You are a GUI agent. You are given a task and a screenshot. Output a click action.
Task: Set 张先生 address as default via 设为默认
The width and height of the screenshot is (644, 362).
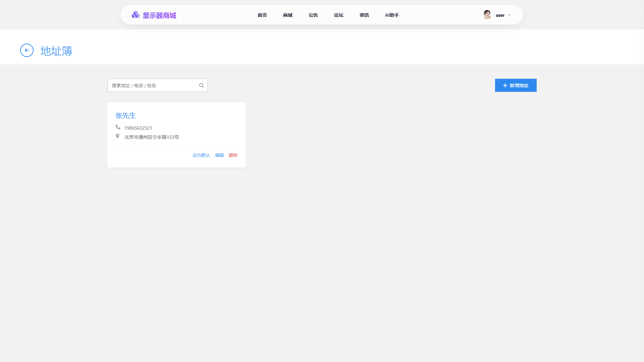201,155
